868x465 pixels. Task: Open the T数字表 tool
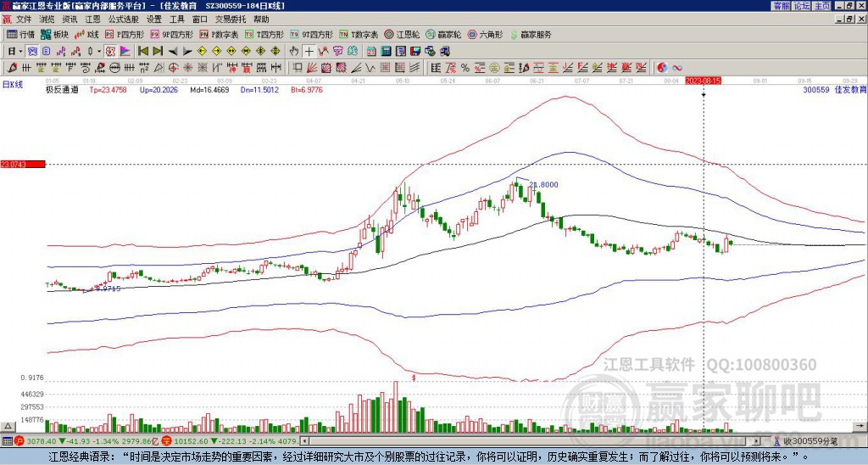tap(359, 34)
